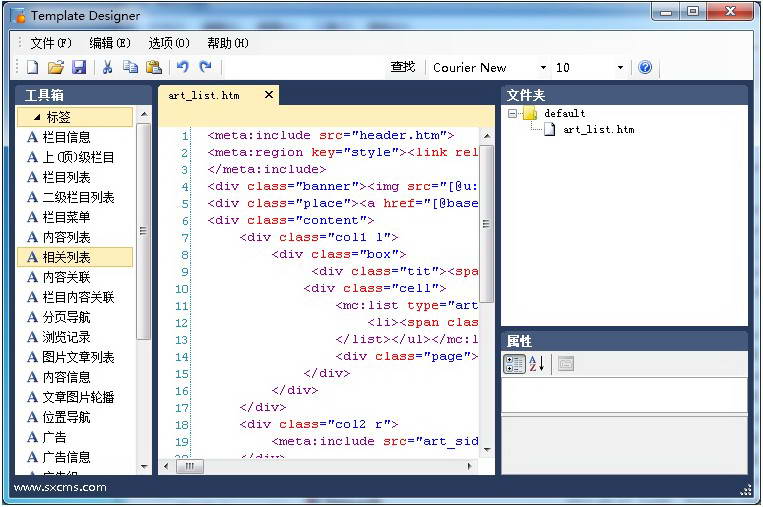Select 栏目信息 in toolbox
Screen dimensions: 763x507
coord(74,137)
